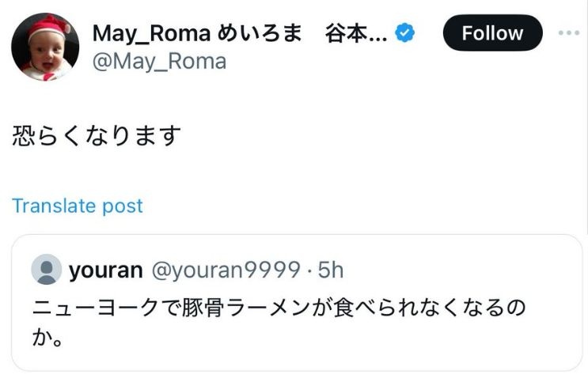This screenshot has width=588, height=382.
Task: Open May_Roma's baby profile picture
Action: click(45, 49)
